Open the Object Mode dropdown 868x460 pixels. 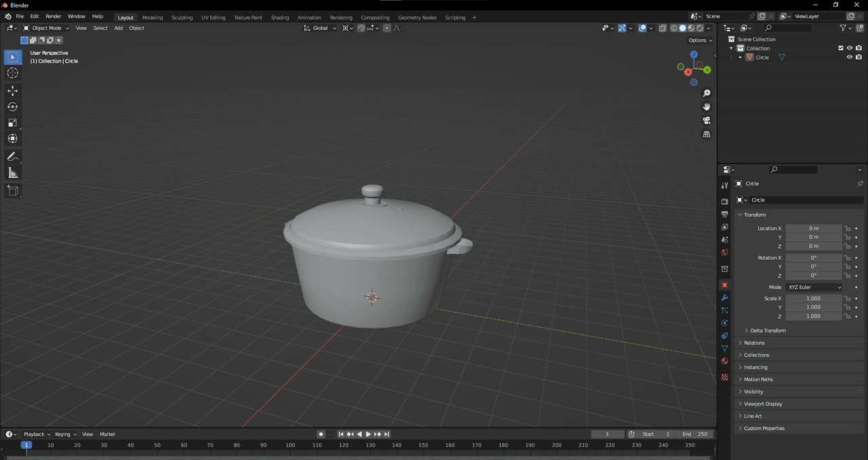(46, 28)
